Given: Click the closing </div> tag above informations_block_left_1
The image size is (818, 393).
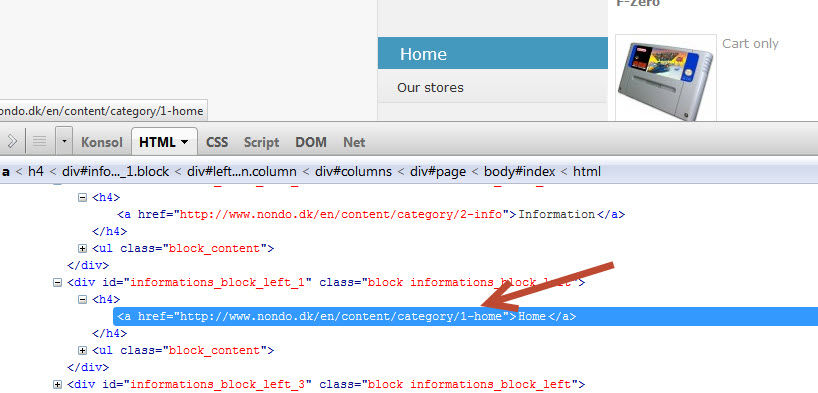Looking at the screenshot, I should [88, 265].
